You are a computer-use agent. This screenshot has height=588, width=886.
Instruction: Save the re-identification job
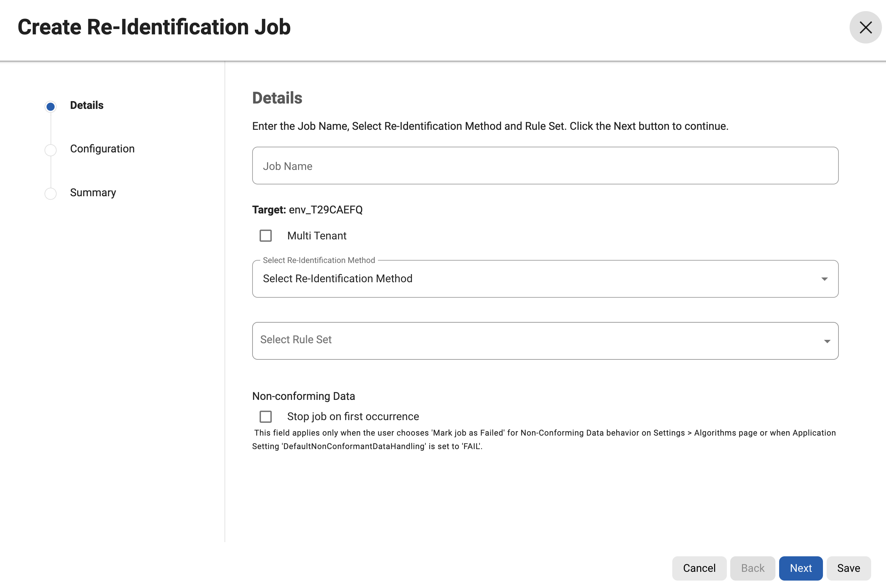tap(849, 568)
